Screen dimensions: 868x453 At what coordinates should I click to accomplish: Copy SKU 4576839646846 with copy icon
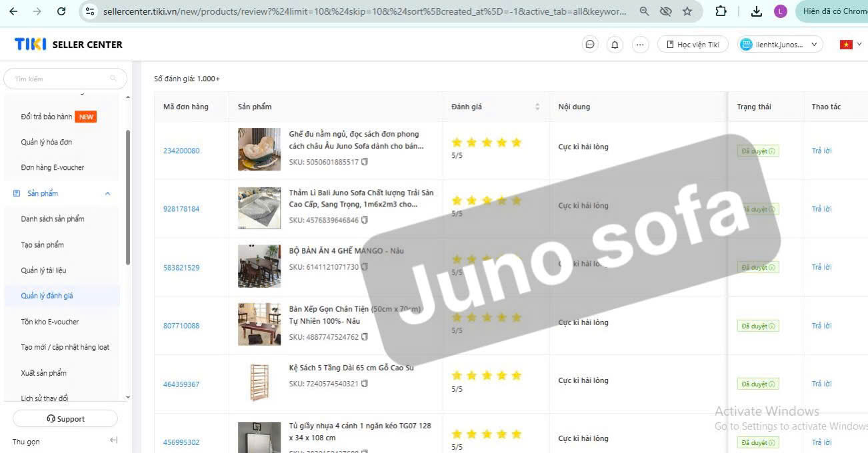[365, 220]
